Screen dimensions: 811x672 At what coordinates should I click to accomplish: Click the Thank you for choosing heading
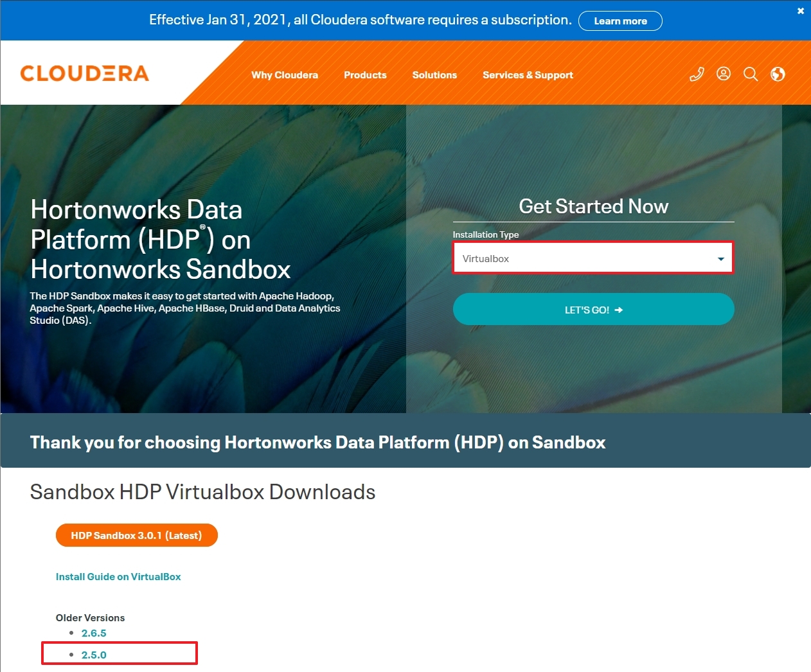coord(317,443)
